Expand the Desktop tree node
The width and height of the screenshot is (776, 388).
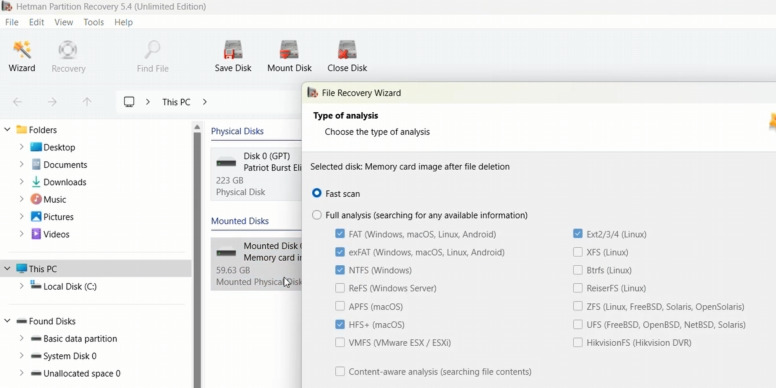click(21, 147)
